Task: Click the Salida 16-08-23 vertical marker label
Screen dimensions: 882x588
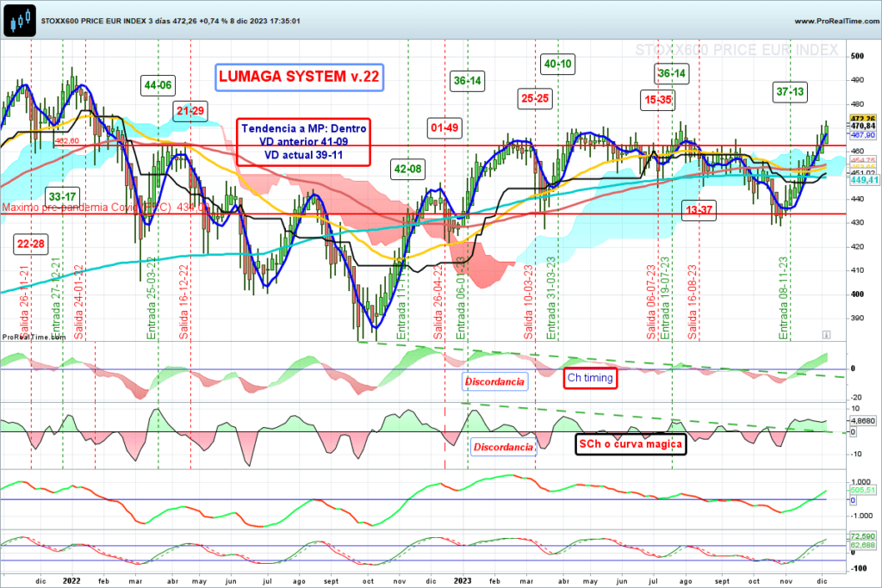Action: point(693,302)
